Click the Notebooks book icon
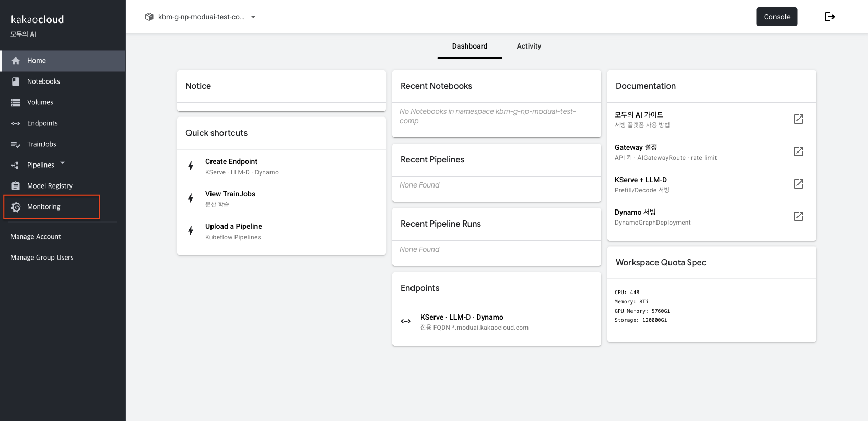The image size is (868, 421). (x=16, y=81)
